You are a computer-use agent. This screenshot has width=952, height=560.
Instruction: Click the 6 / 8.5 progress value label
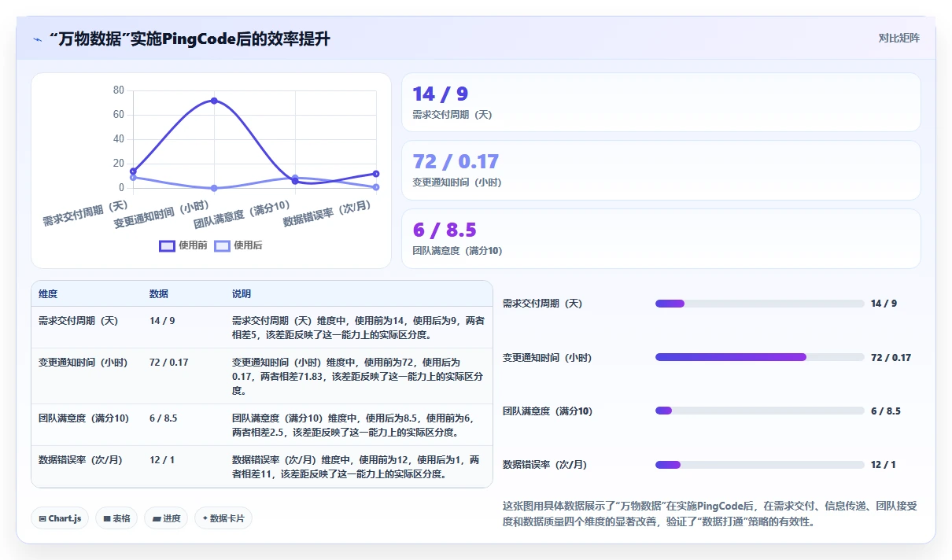pos(885,411)
